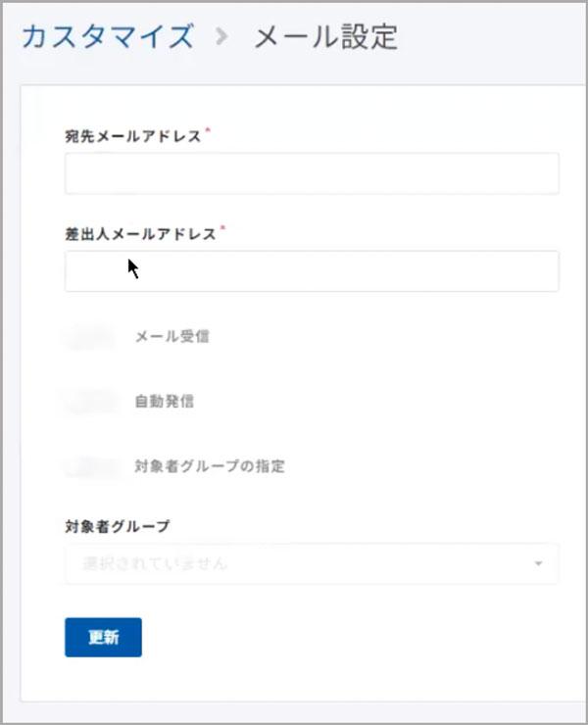Click the 対象者グループ heading label

[117, 526]
